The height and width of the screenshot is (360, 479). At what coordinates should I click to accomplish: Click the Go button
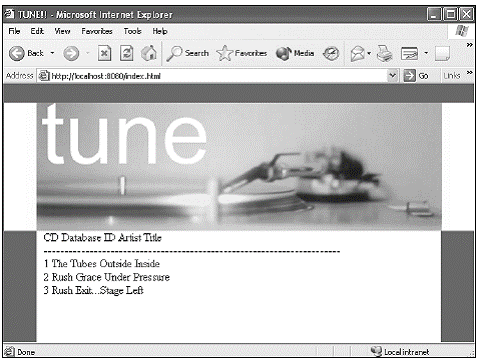point(416,76)
